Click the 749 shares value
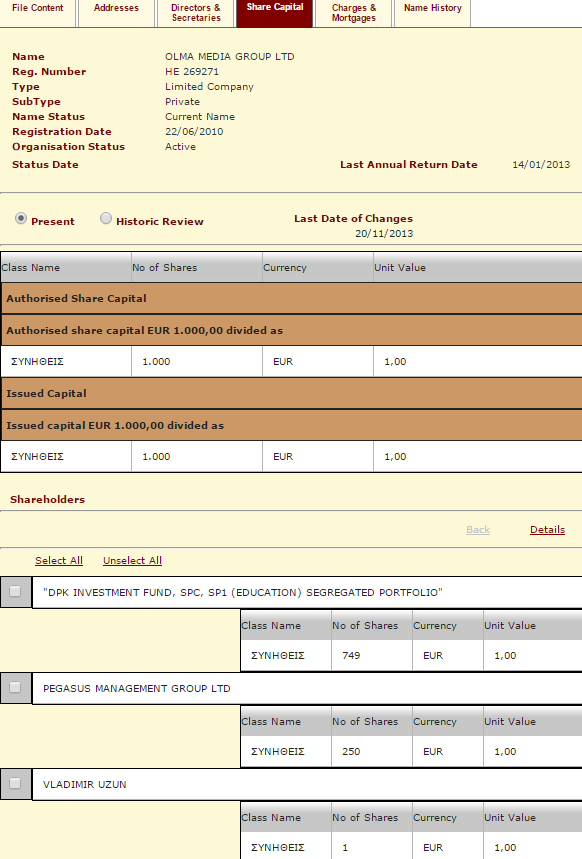582x859 pixels. pyautogui.click(x=351, y=655)
